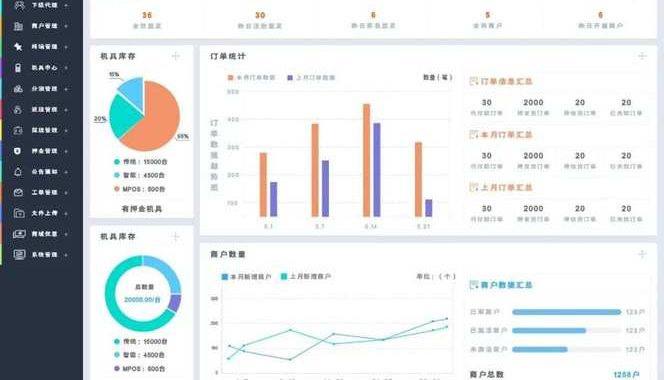The height and width of the screenshot is (380, 664).
Task: Toggle 传统 legend under the pie chart
Action: pos(141,162)
